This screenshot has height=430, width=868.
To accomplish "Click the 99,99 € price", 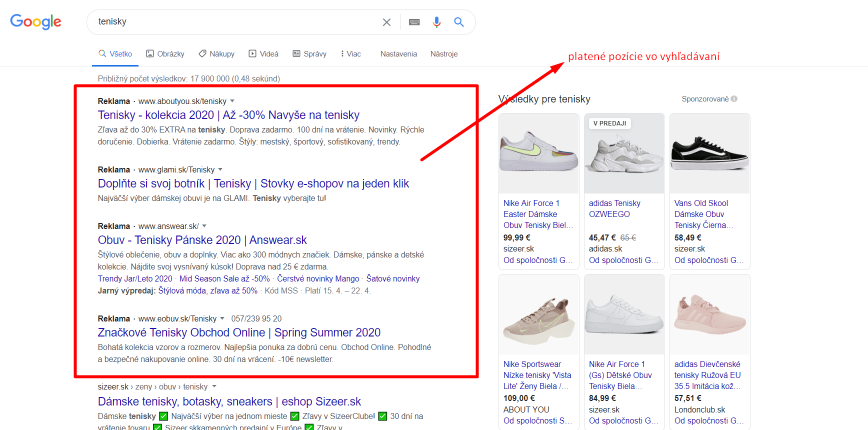I will (x=517, y=237).
